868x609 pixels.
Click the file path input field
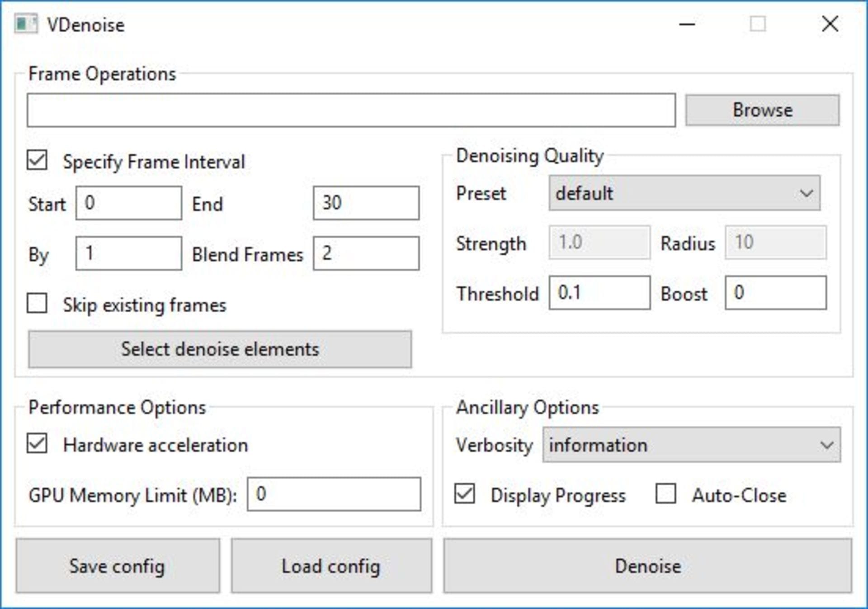[351, 110]
